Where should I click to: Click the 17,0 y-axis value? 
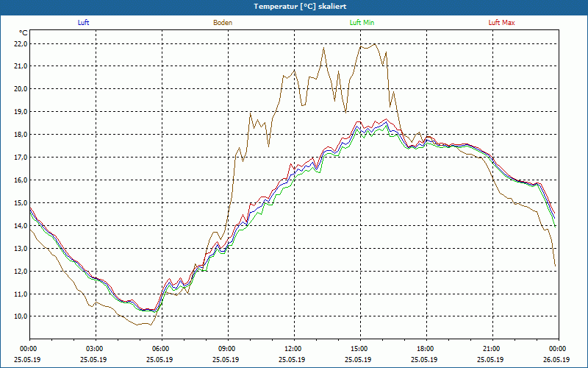pyautogui.click(x=21, y=158)
